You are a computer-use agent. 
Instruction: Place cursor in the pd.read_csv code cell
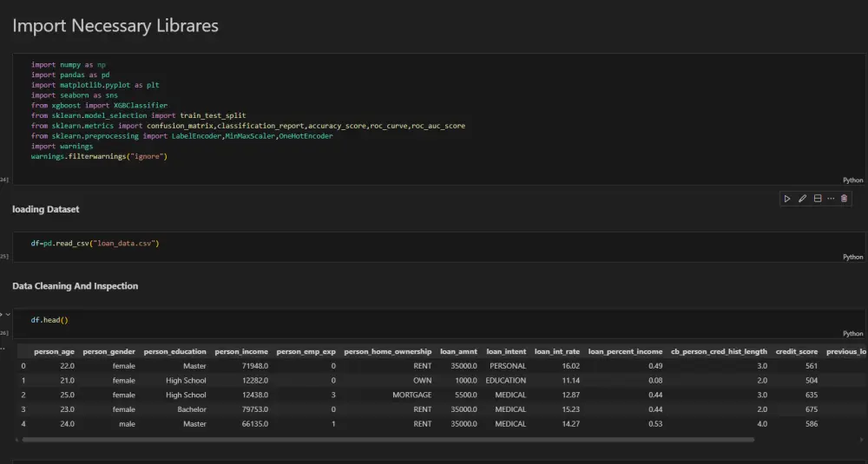347,244
